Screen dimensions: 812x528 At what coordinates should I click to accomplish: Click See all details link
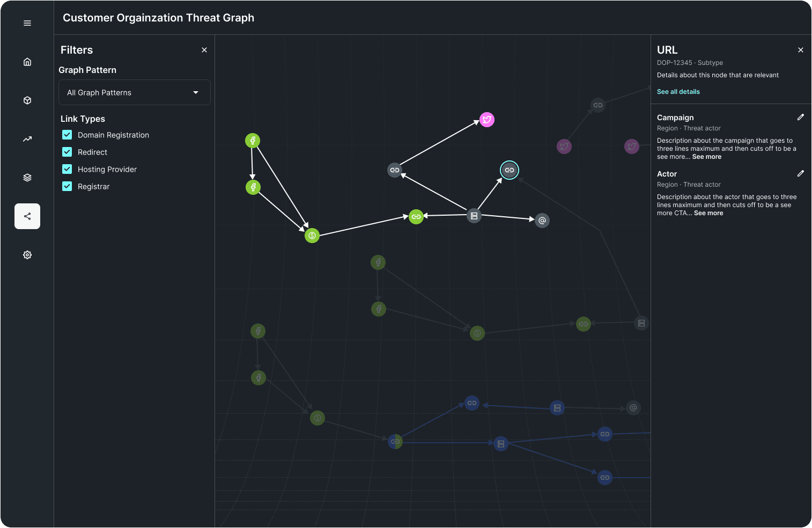point(678,92)
